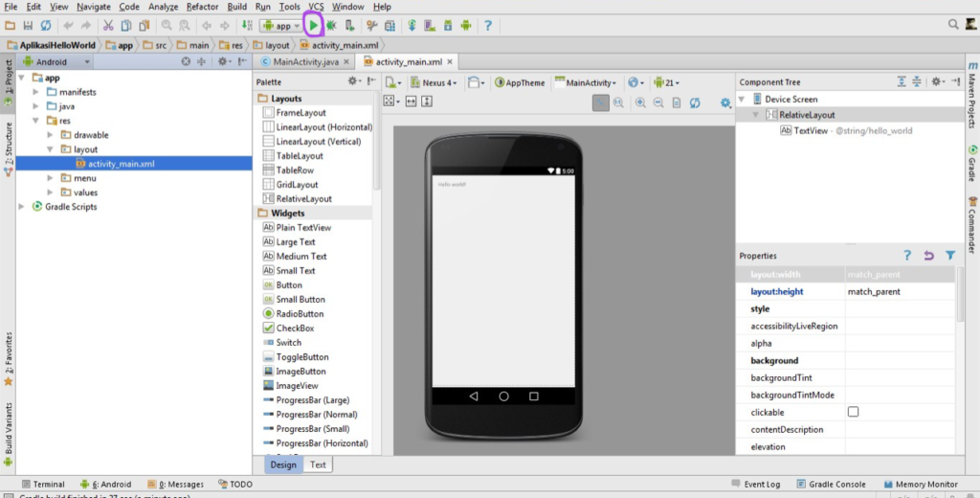Run the app with green play button
The image size is (980, 498).
(x=313, y=26)
